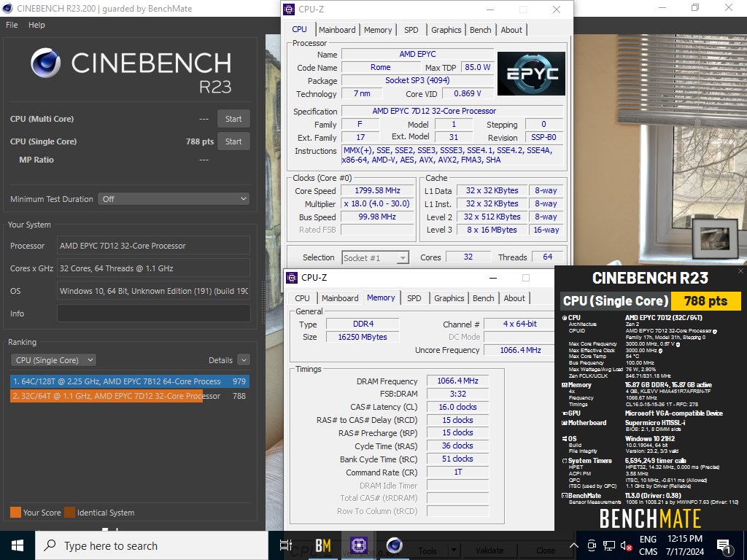747x560 pixels.
Task: Click the Meet Now tray icon
Action: 592,545
